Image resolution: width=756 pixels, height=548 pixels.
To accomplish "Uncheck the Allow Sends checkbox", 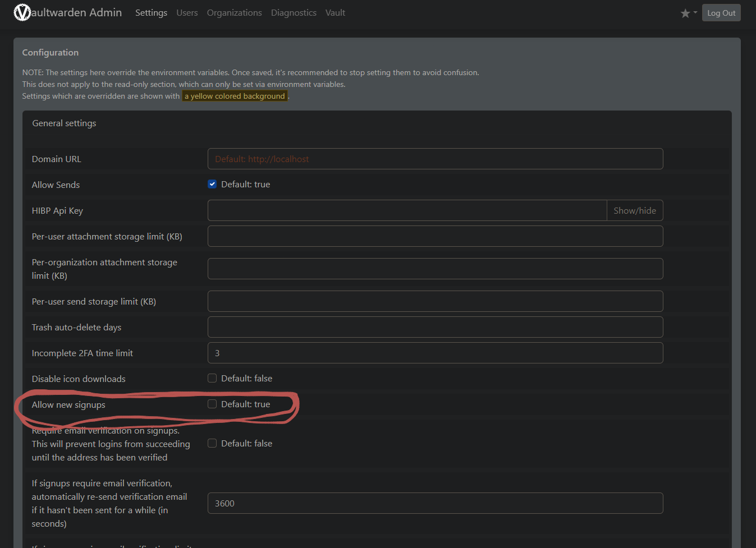I will [212, 185].
